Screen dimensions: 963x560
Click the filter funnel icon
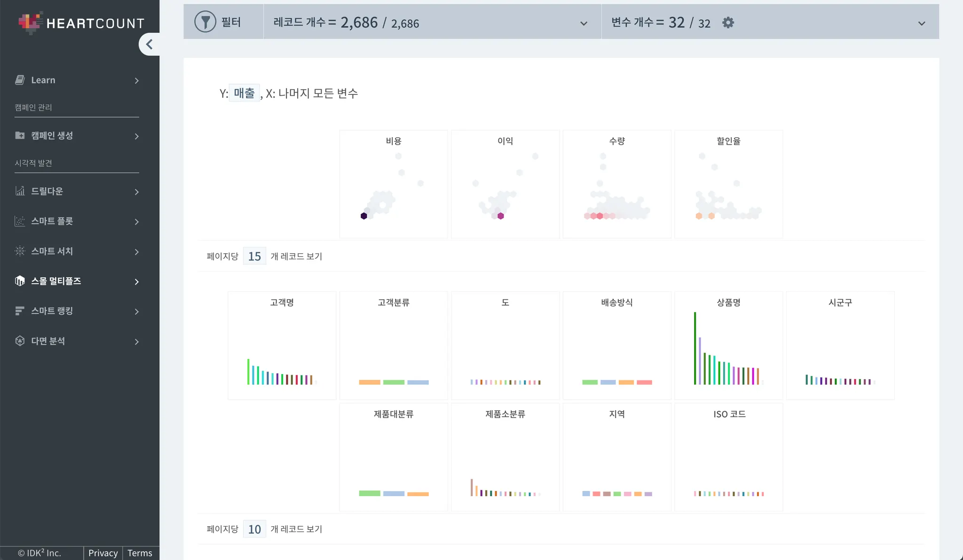(205, 22)
